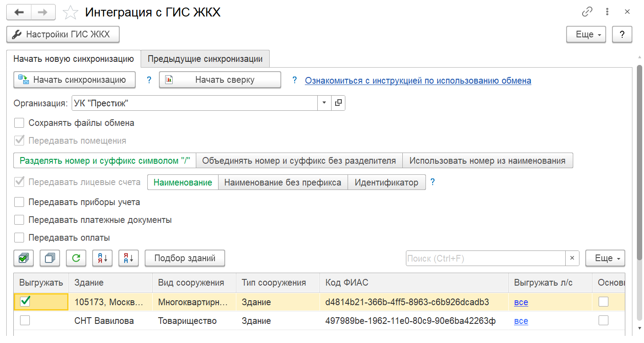Add page to favorites with star icon
Screen dimensions: 644x343
coord(70,12)
